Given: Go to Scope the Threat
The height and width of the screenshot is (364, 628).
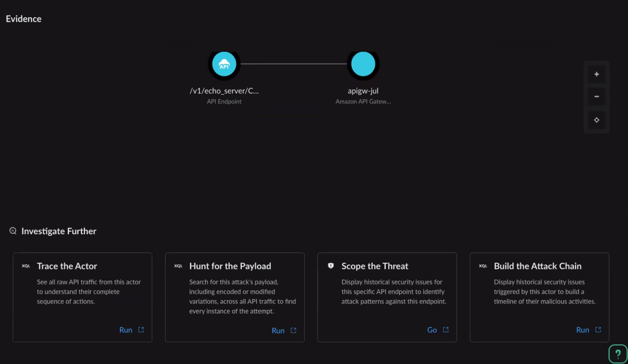Looking at the screenshot, I should tap(432, 330).
